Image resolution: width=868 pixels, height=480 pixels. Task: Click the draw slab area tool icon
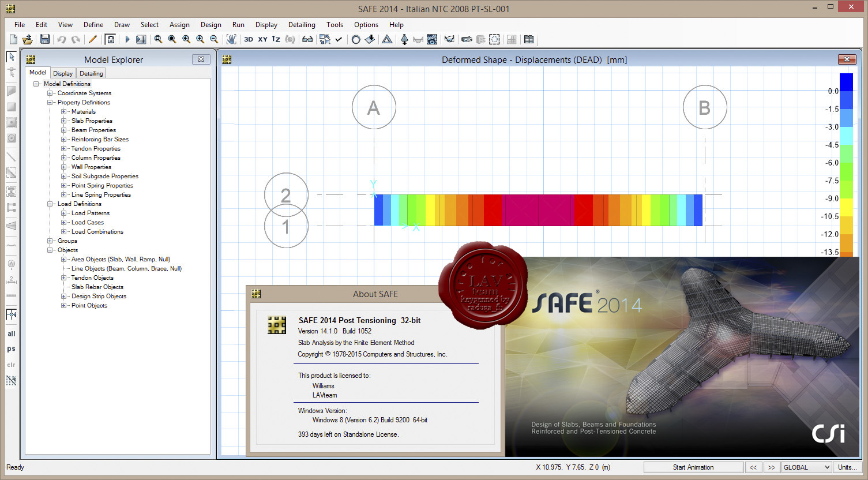tap(11, 91)
